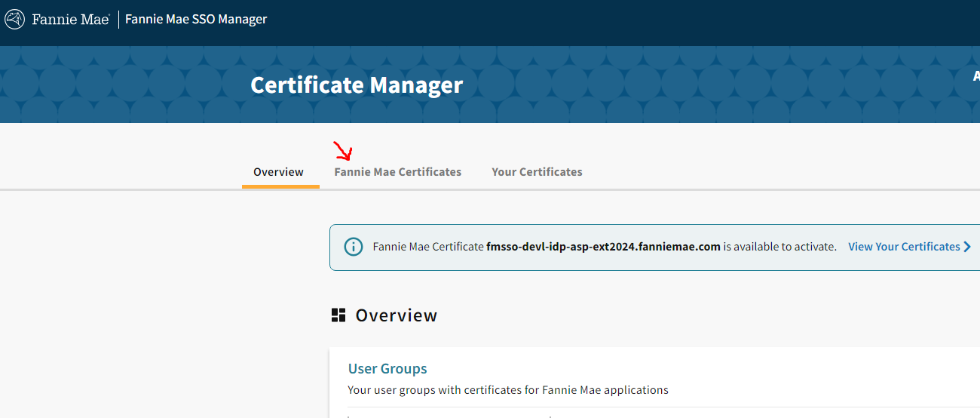Click the user groups description text

[x=508, y=390]
